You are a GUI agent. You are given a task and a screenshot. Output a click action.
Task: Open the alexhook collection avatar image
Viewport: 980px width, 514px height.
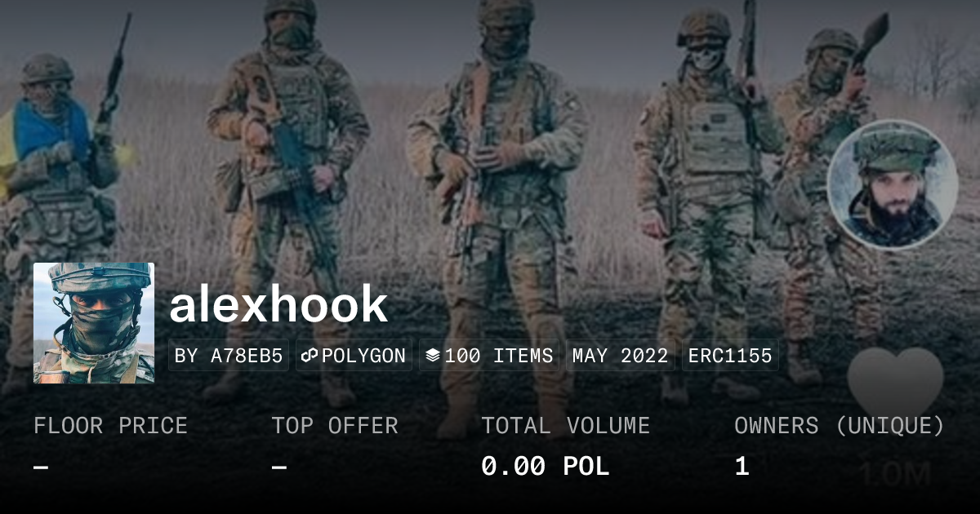tap(94, 323)
